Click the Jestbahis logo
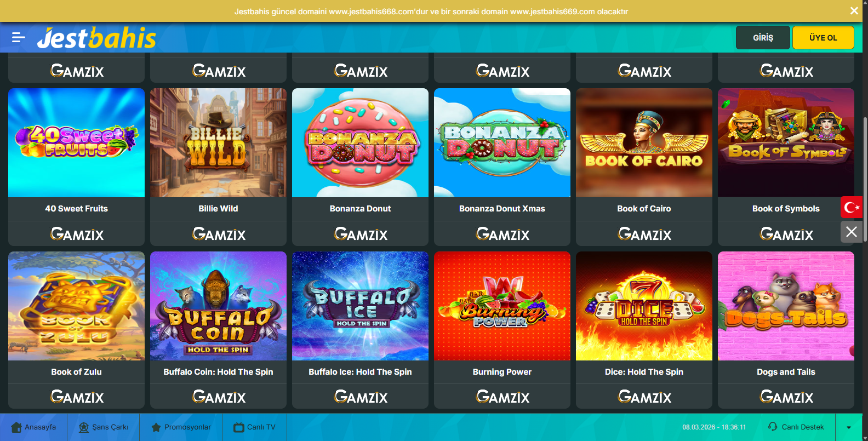This screenshot has height=441, width=868. click(x=96, y=38)
